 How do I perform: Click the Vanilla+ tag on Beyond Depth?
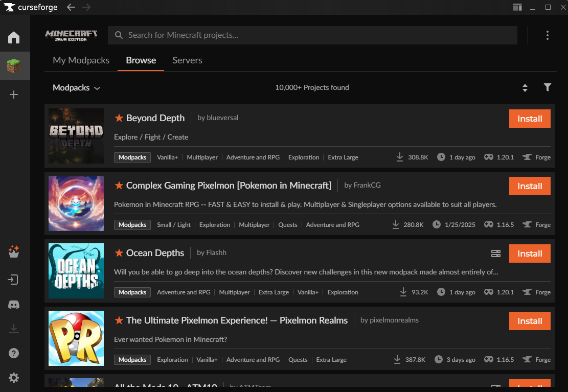(167, 157)
